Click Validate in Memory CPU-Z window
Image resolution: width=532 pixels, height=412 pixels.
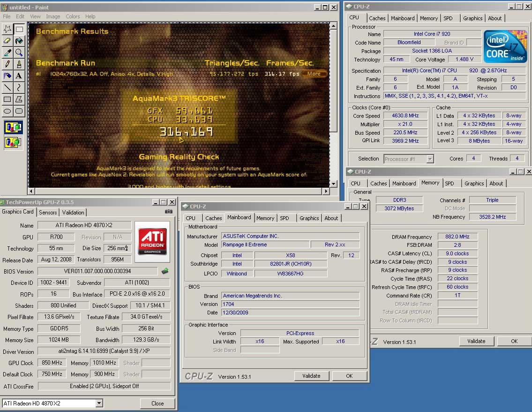point(476,341)
